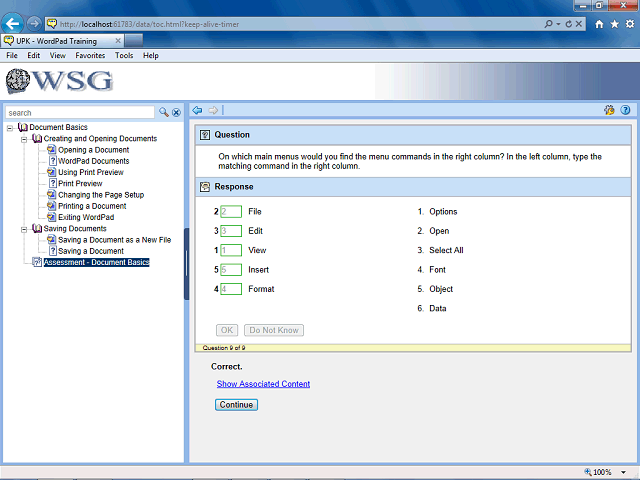This screenshot has height=480, width=640.
Task: Click the Refresh icon in address bar
Action: point(569,24)
